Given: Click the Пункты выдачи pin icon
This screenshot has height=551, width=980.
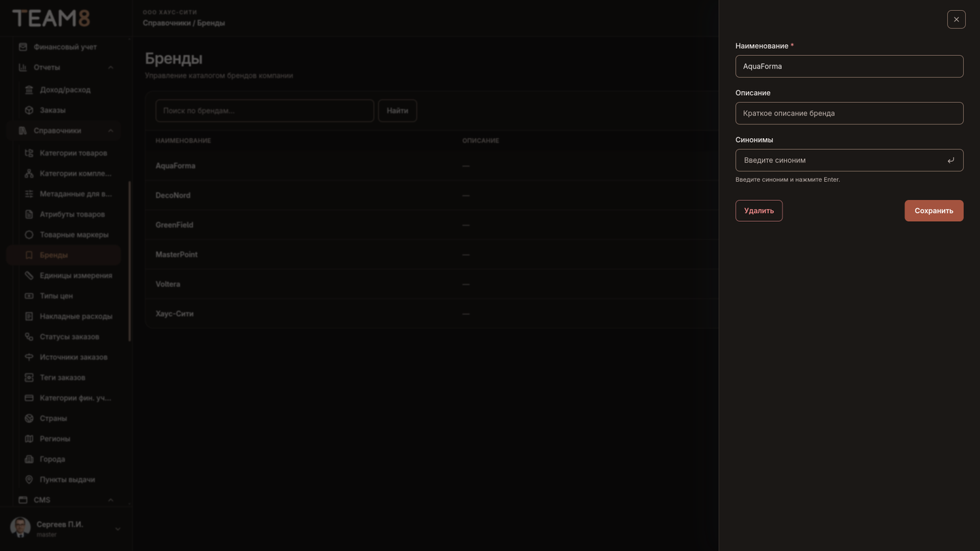Looking at the screenshot, I should [29, 480].
